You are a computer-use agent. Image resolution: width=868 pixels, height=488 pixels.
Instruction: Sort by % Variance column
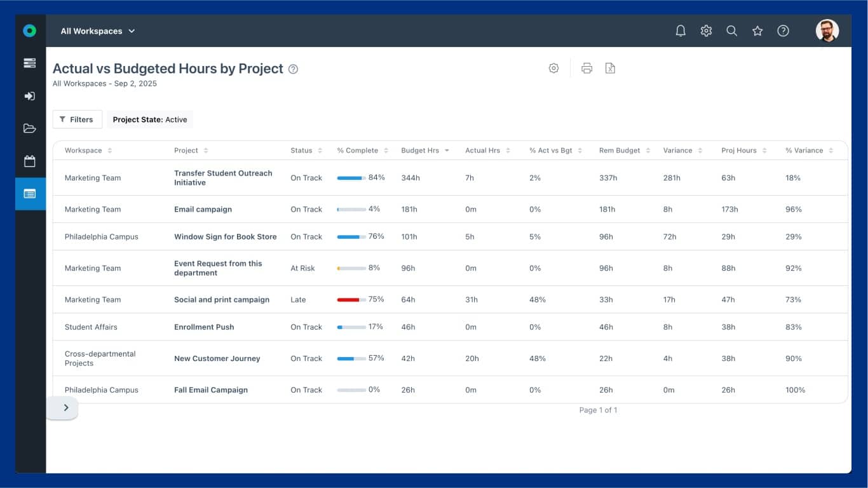point(809,151)
